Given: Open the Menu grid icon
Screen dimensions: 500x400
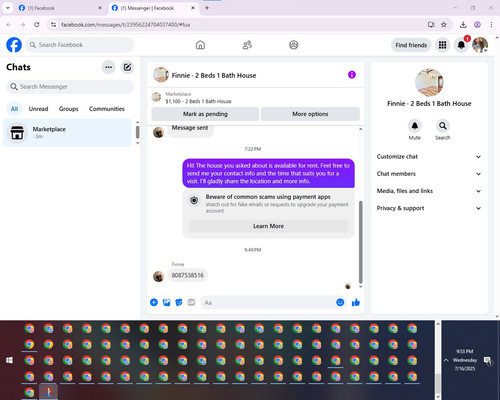Looking at the screenshot, I should [x=442, y=45].
